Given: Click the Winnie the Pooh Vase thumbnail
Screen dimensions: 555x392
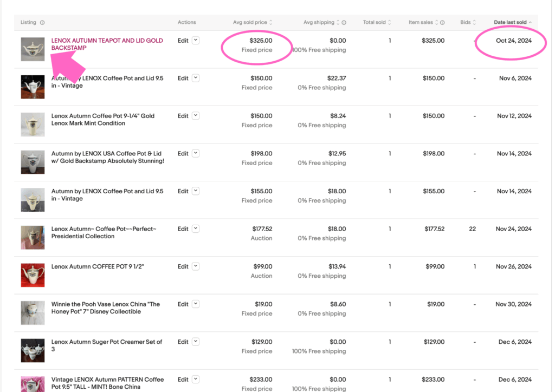Looking at the screenshot, I should click(x=33, y=313).
